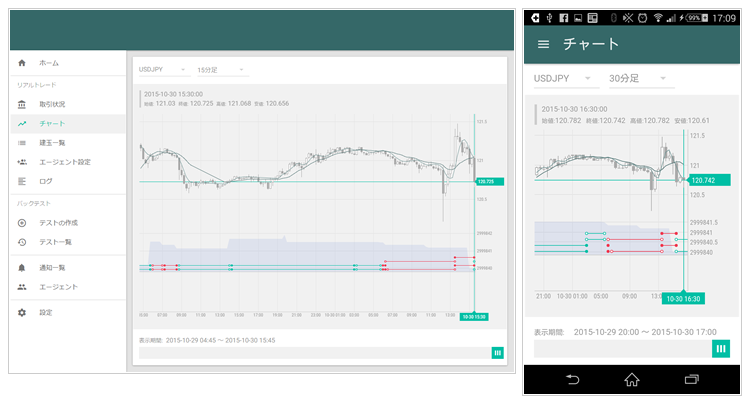This screenshot has height=408, width=750.
Task: Click the 2015-10-29 04:45 ～ 2015-10-30 15:45 period text
Action: [x=221, y=341]
